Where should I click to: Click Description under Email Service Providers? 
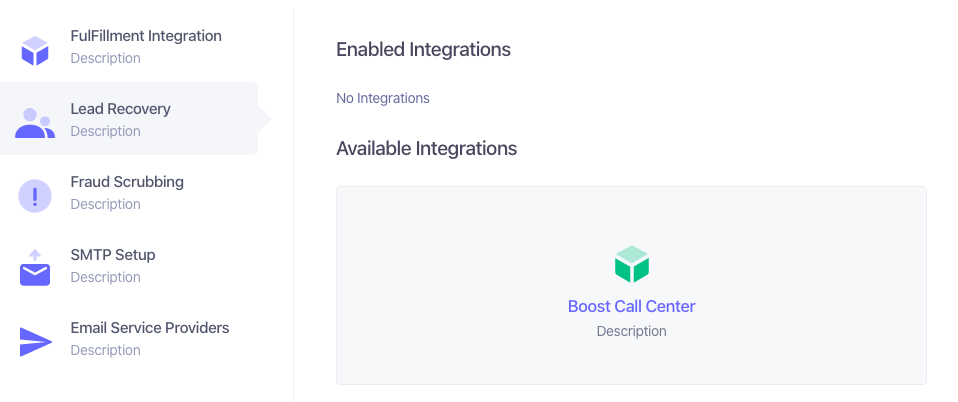click(x=105, y=350)
